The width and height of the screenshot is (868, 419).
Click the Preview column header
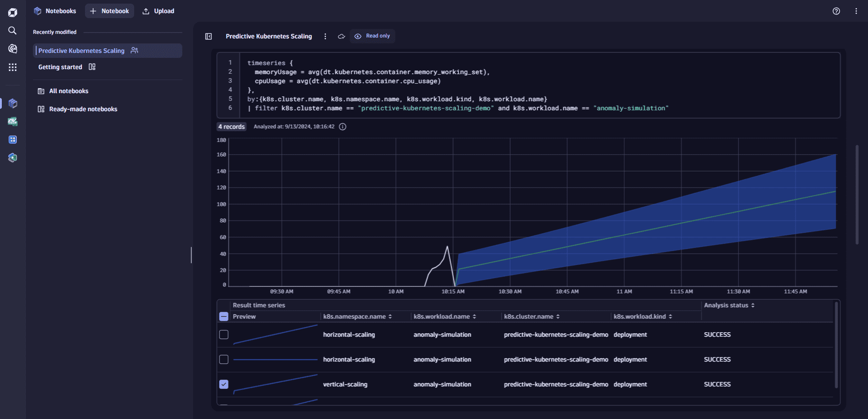coord(244,316)
